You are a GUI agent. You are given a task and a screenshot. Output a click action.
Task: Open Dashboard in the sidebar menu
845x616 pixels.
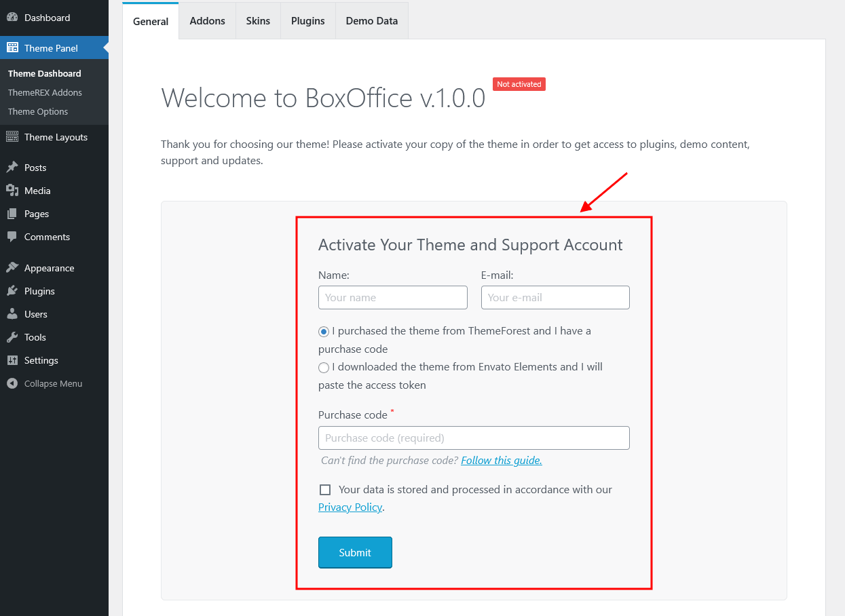(54, 18)
